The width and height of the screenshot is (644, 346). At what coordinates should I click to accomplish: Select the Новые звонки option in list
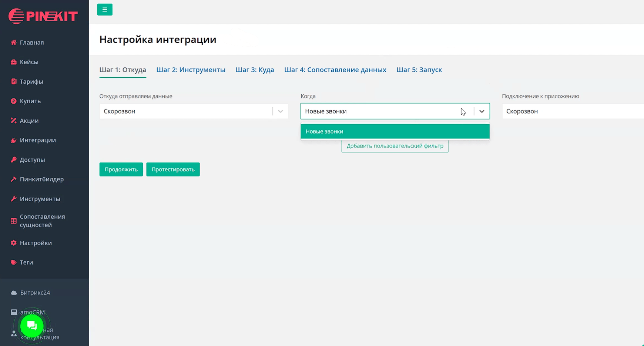tap(395, 131)
